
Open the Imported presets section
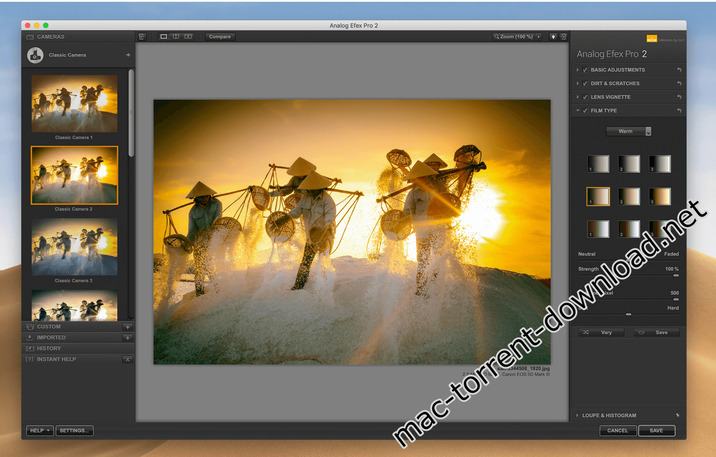click(x=52, y=338)
